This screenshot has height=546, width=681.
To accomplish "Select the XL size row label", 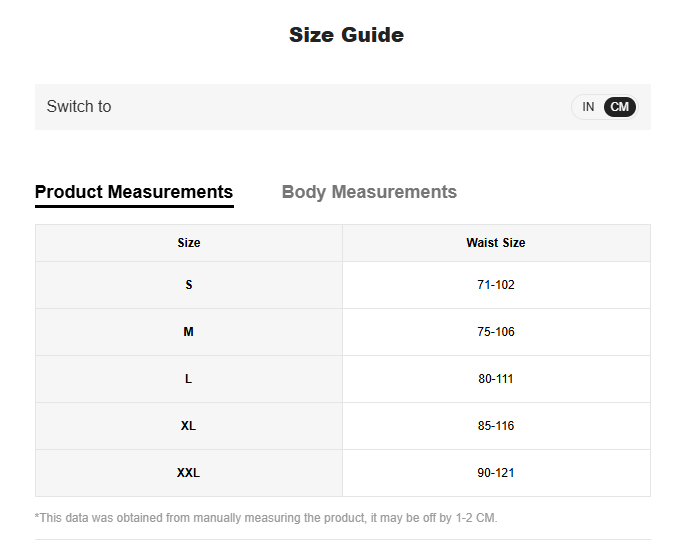I will (x=188, y=426).
